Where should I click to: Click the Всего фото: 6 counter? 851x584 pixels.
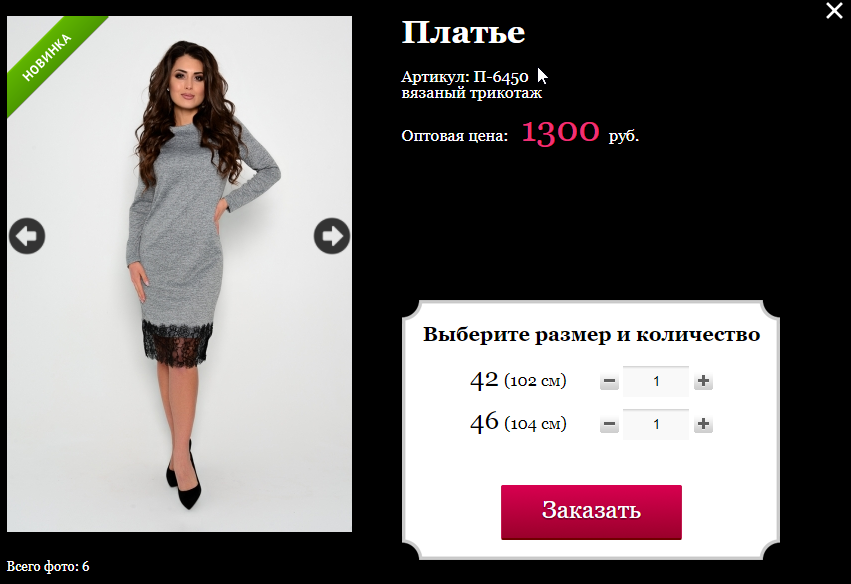[48, 567]
